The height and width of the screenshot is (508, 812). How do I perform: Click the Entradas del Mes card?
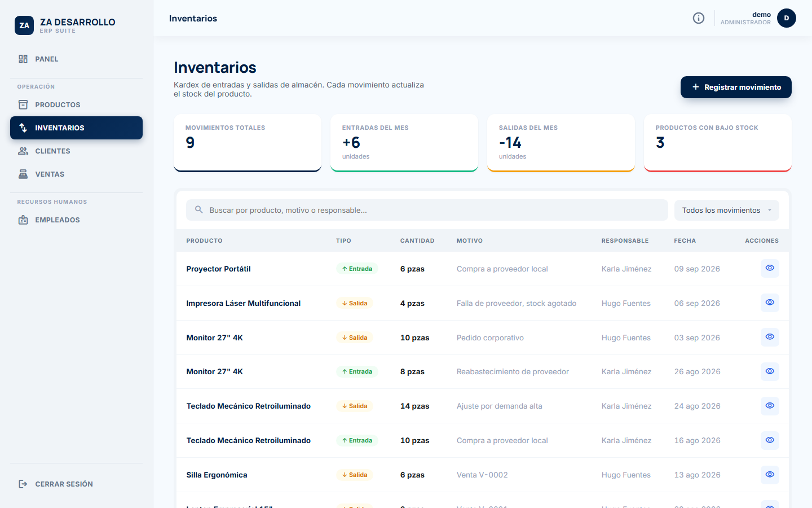404,143
